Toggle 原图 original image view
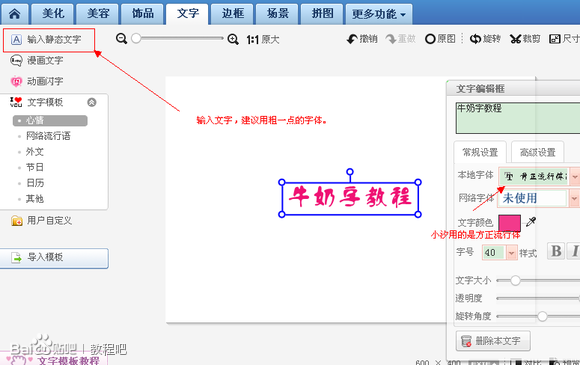Screen dimensions: 580x365 [x=440, y=38]
